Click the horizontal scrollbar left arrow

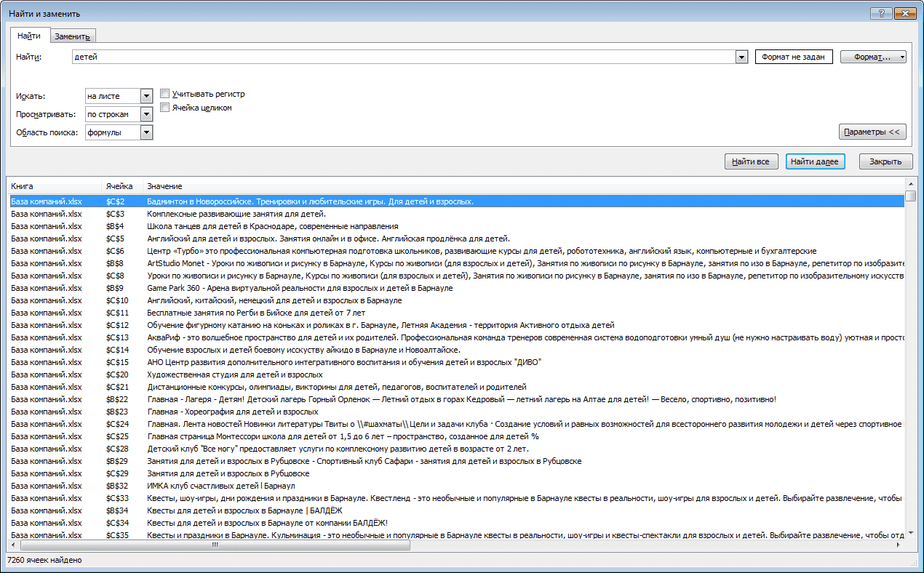click(15, 545)
